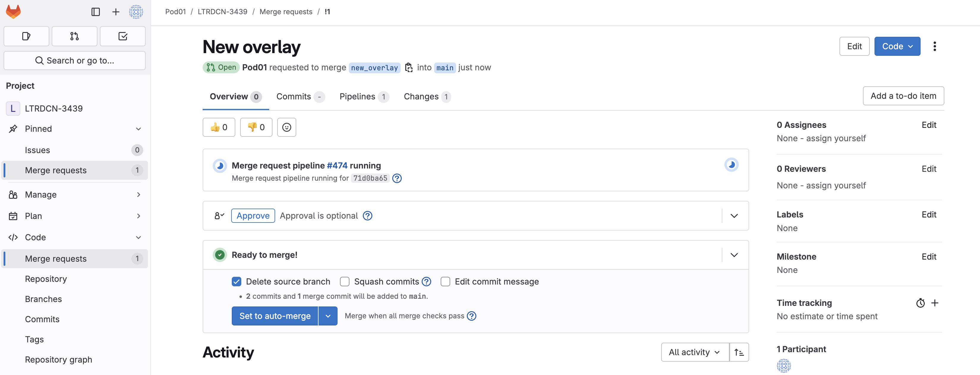Viewport: 980px width, 375px height.
Task: Toggle the sidebar collapse icon
Action: coord(95,12)
